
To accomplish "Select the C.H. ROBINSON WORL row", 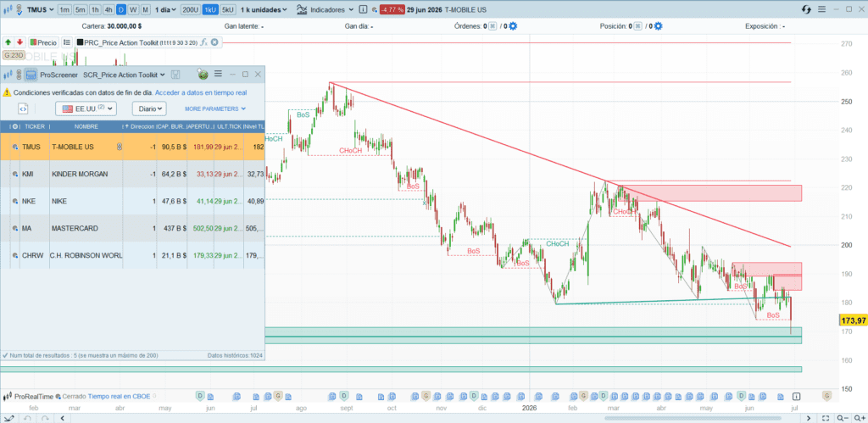I will 133,255.
